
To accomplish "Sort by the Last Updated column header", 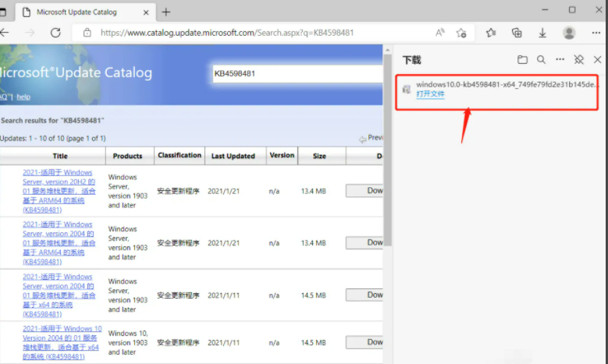I will [x=233, y=156].
